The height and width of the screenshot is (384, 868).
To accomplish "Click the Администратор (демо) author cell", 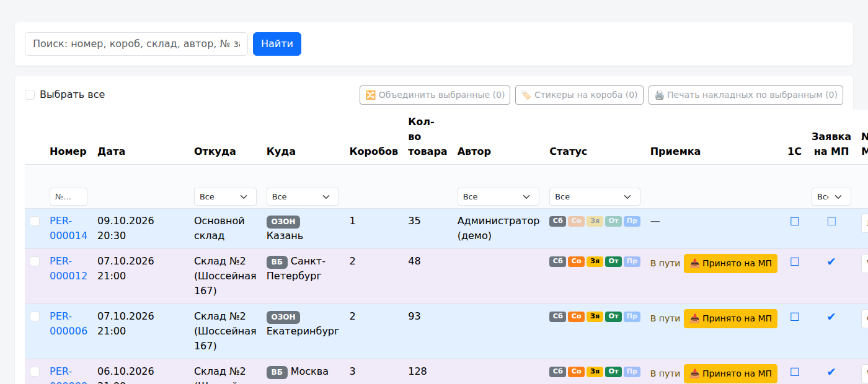I will [x=498, y=229].
